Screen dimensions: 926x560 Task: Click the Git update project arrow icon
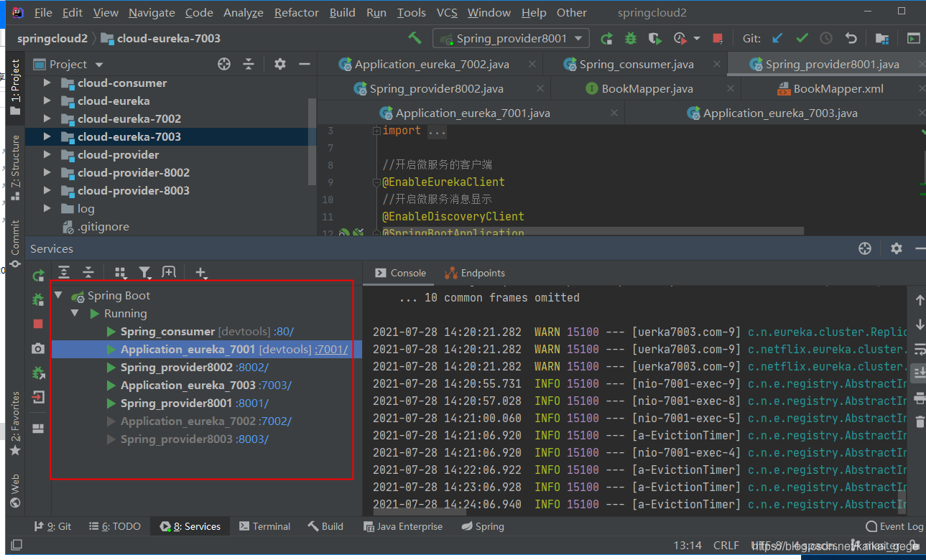pyautogui.click(x=777, y=38)
